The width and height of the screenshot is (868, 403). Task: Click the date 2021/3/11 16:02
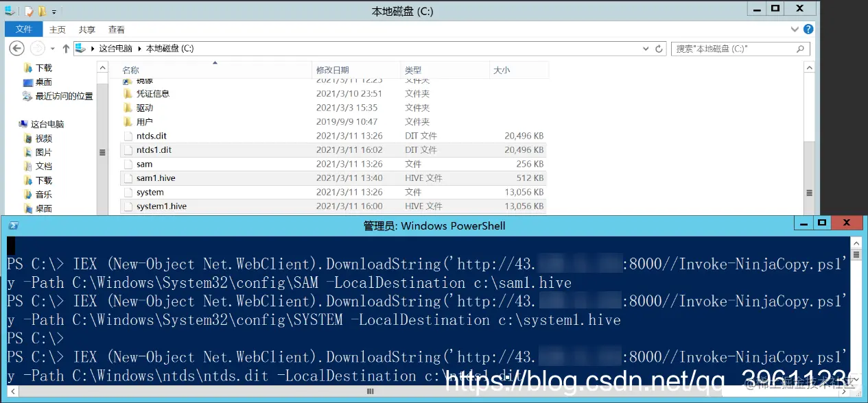point(349,149)
